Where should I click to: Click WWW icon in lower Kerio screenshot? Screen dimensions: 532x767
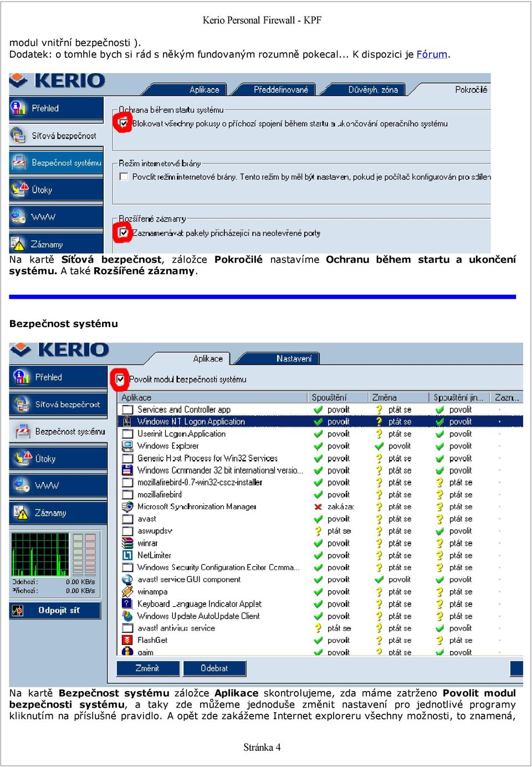(22, 485)
